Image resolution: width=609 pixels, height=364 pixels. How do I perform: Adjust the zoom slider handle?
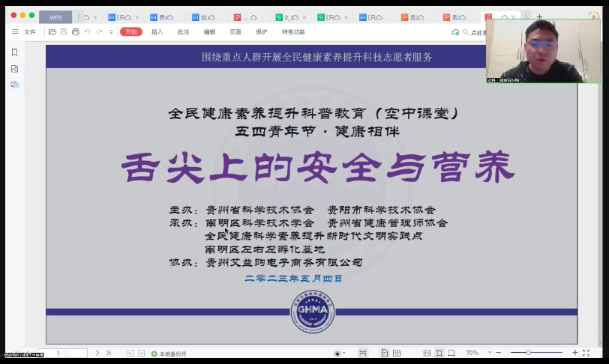tap(528, 352)
